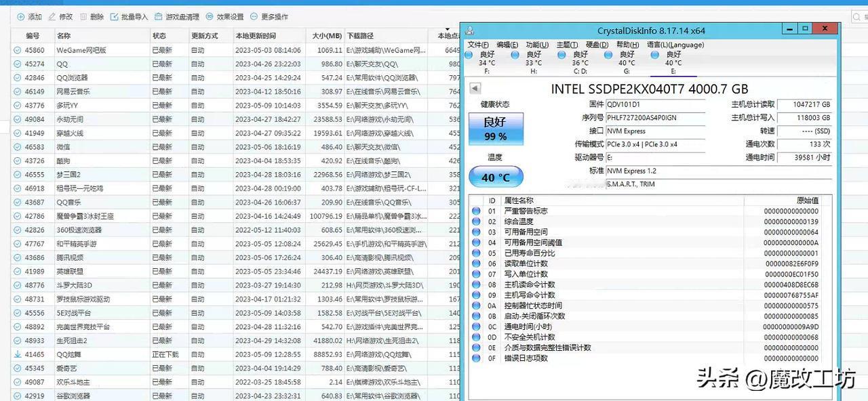Click status check icon of row 45860
Screen dimensions: 868x401
(18, 50)
